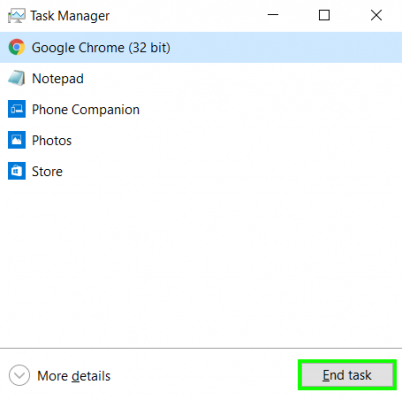The image size is (402, 400).
Task: Click the Task Manager title bar icon
Action: click(x=17, y=16)
